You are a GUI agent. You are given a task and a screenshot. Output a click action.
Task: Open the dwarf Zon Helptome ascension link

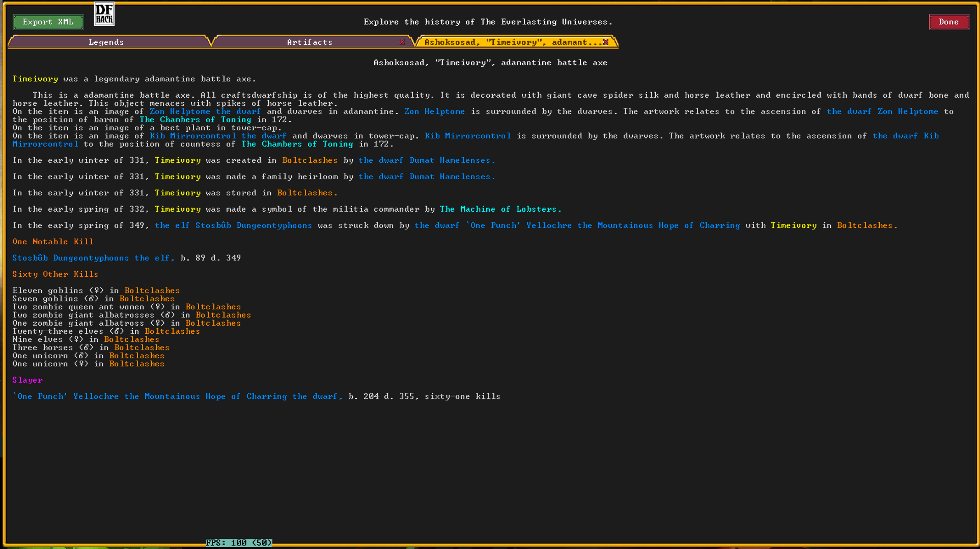coord(882,111)
